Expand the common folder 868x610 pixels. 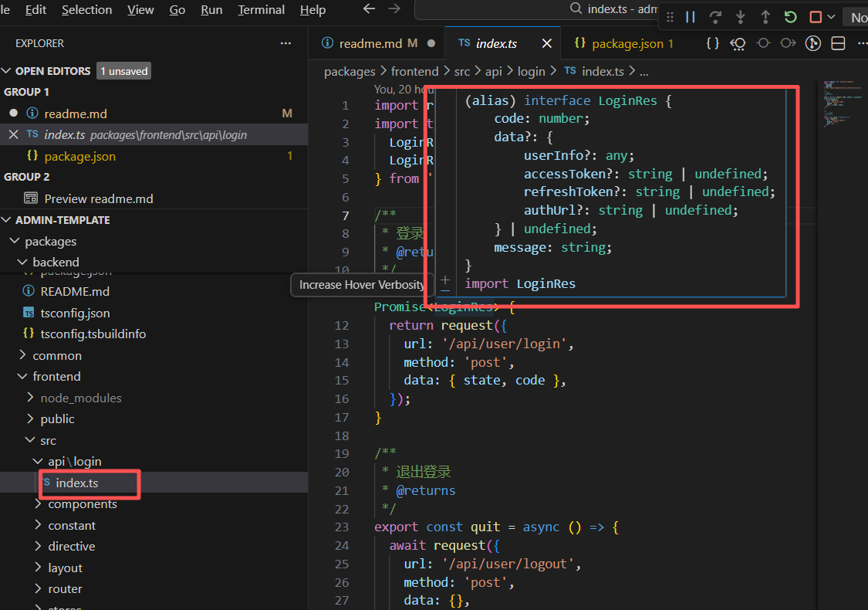[x=22, y=355]
